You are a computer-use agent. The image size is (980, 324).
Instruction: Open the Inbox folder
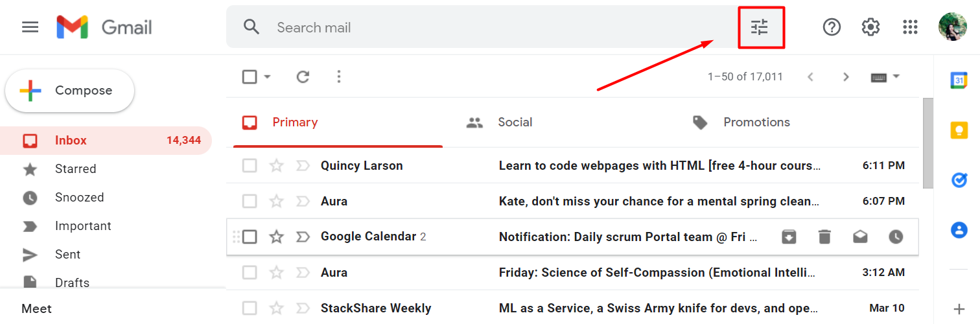[106, 141]
